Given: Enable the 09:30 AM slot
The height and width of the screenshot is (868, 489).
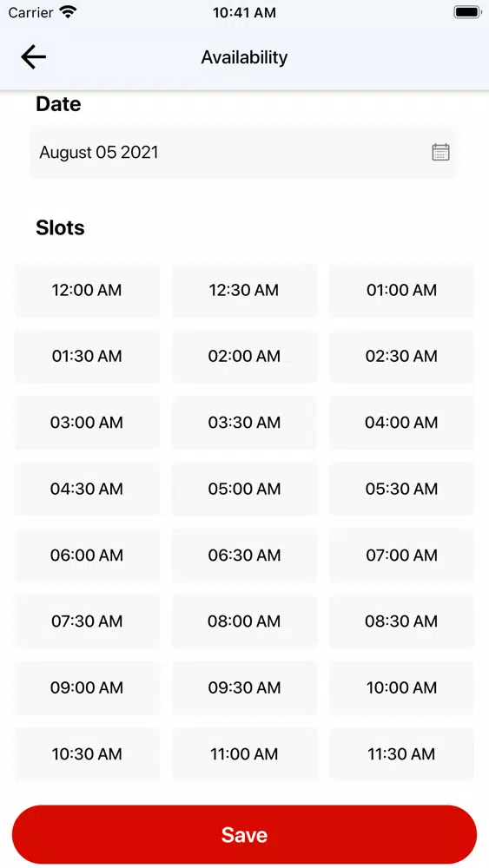Looking at the screenshot, I should 244,687.
